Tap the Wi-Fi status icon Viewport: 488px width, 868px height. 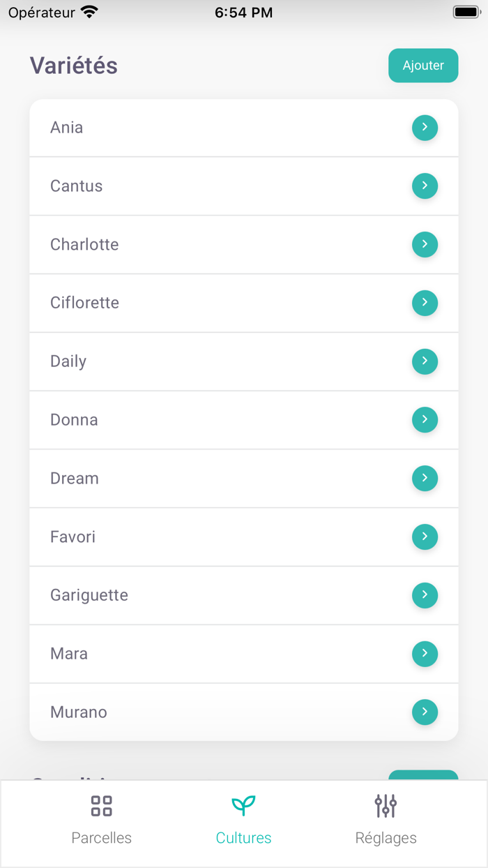point(90,12)
